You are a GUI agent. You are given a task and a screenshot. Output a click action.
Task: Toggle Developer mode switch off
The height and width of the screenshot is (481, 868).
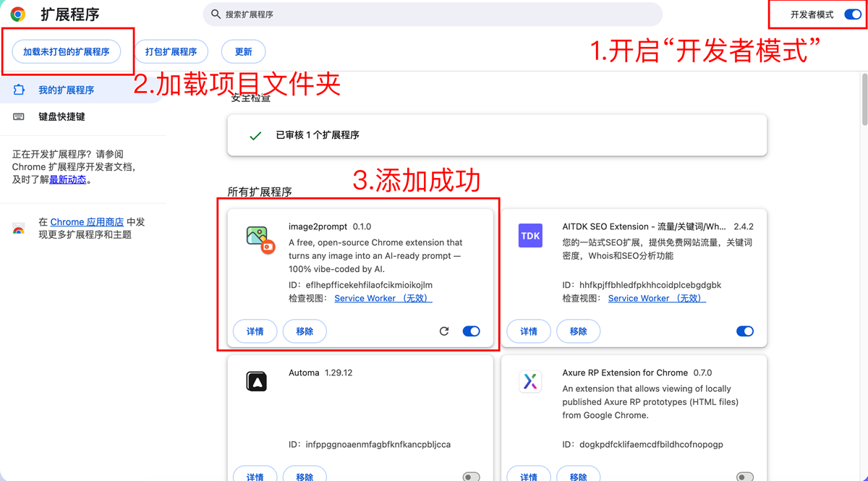point(852,14)
